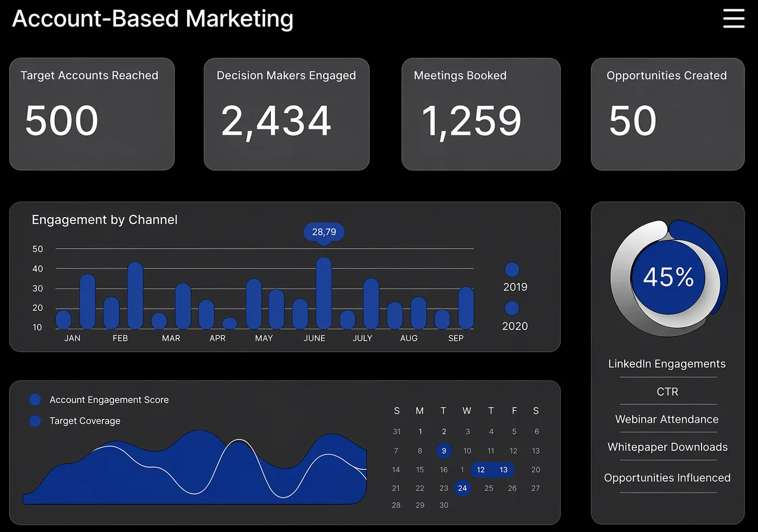Pick highlighted date 24 in calendar
This screenshot has height=532, width=758.
[462, 488]
